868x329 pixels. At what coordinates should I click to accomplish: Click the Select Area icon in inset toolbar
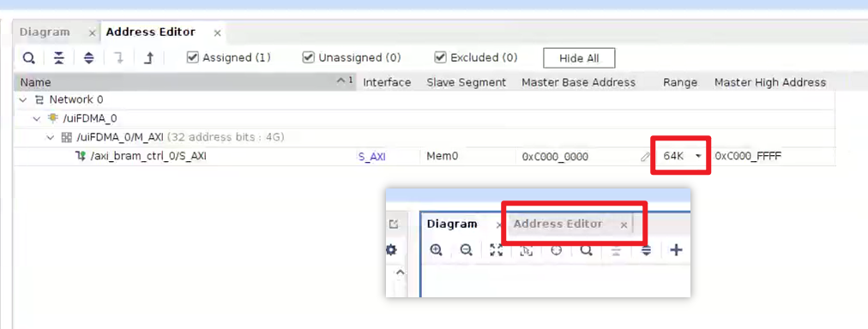coord(527,250)
